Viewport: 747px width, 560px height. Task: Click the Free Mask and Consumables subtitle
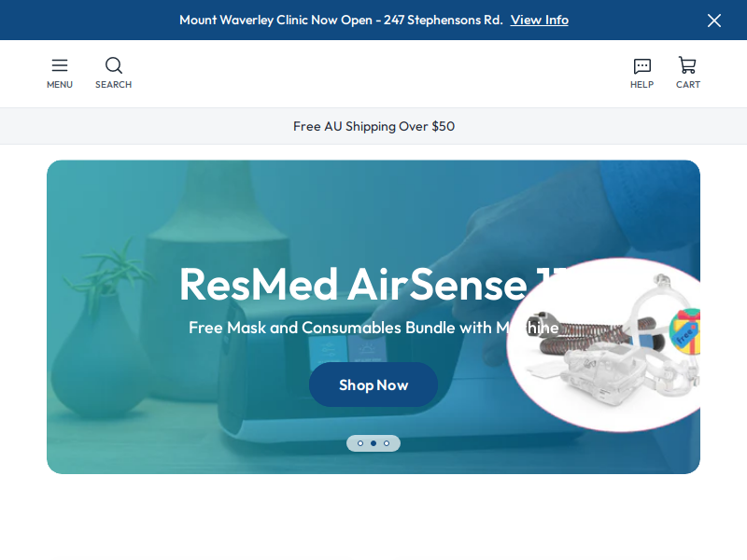373,328
